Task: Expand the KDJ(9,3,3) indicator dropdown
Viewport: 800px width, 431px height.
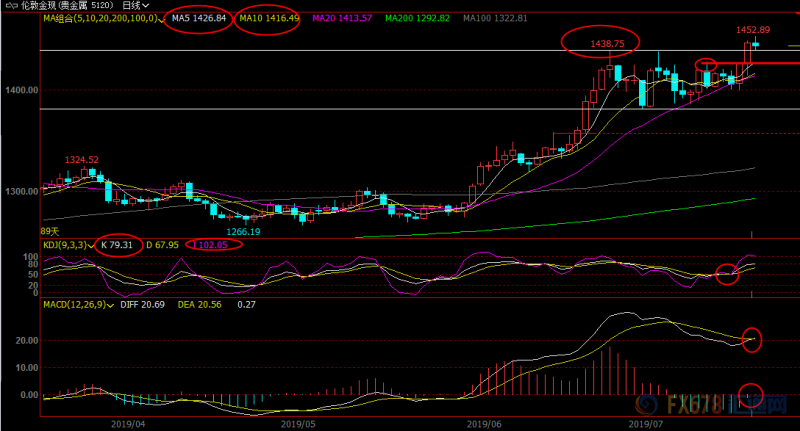Action: tap(91, 246)
